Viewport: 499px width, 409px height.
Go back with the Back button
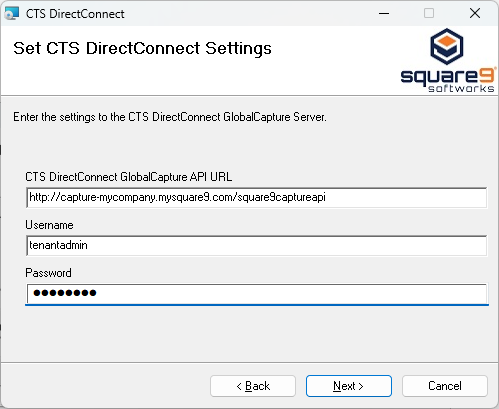(253, 386)
